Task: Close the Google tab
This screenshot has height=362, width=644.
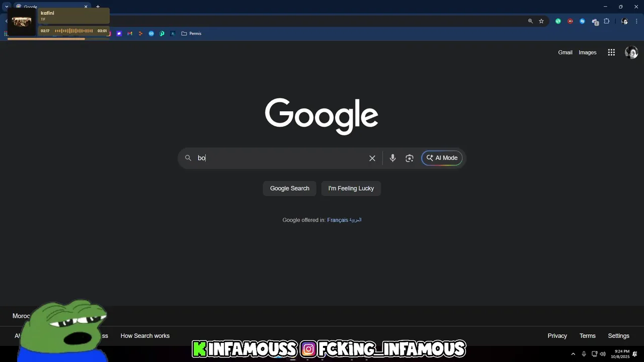Action: (x=86, y=7)
